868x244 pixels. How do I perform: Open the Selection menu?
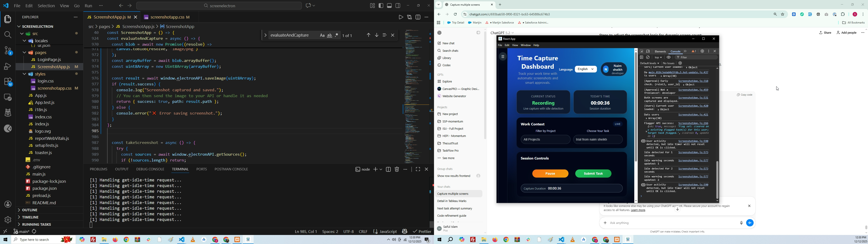46,6
